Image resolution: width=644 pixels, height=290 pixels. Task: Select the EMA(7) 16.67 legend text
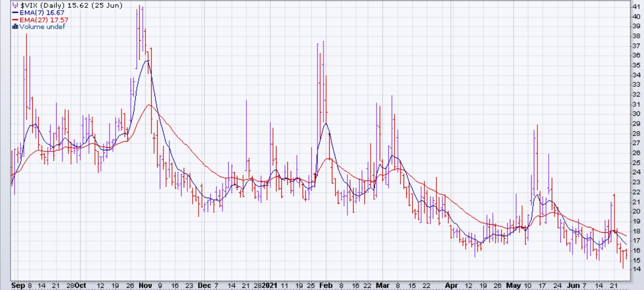point(42,13)
